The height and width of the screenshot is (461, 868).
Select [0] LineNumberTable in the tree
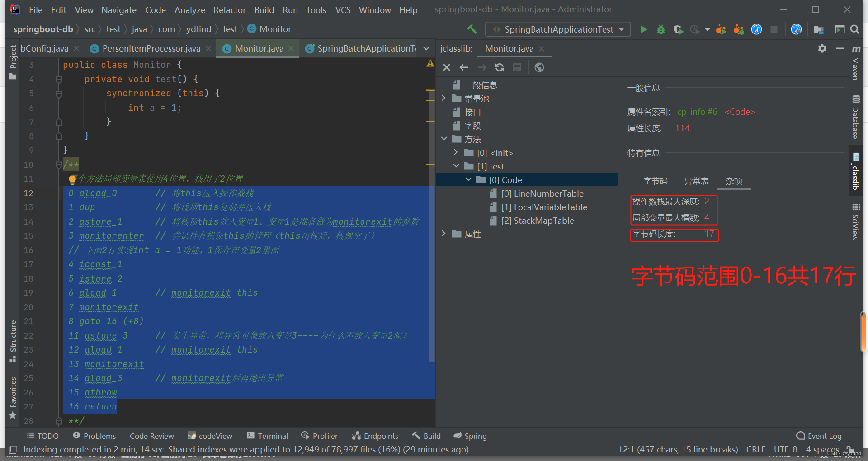coord(542,193)
